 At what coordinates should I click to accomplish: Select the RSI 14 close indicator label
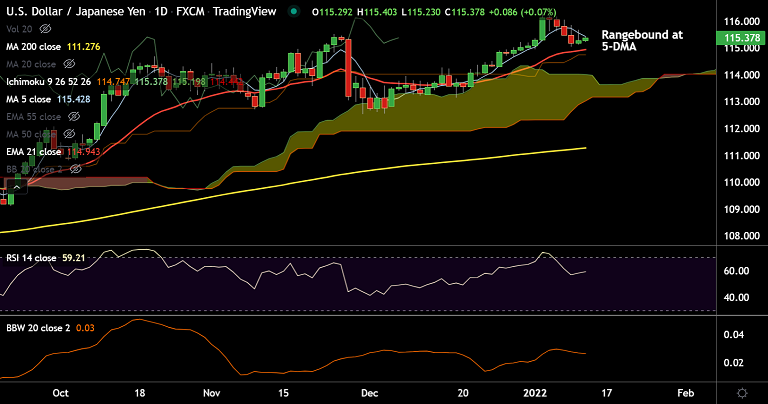coord(31,258)
